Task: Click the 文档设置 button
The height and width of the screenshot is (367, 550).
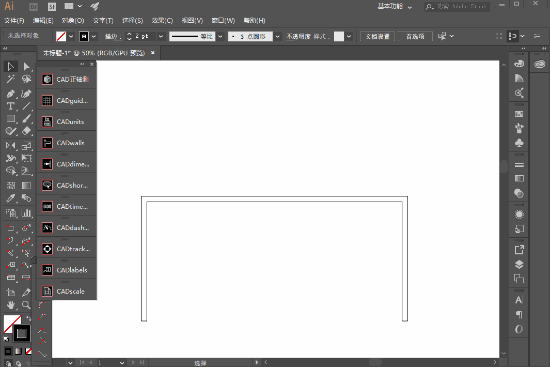Action: pyautogui.click(x=377, y=36)
